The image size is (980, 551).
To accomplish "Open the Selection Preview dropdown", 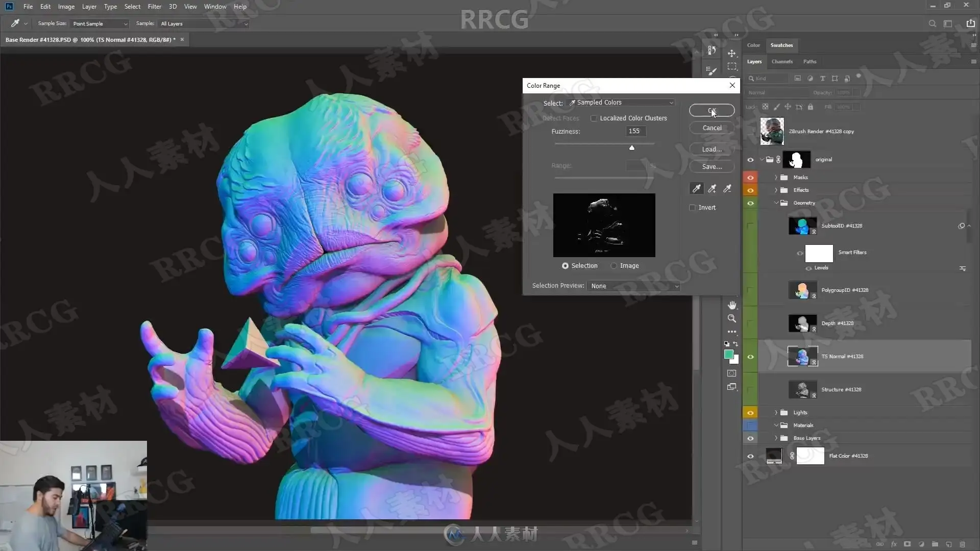I will click(x=634, y=286).
